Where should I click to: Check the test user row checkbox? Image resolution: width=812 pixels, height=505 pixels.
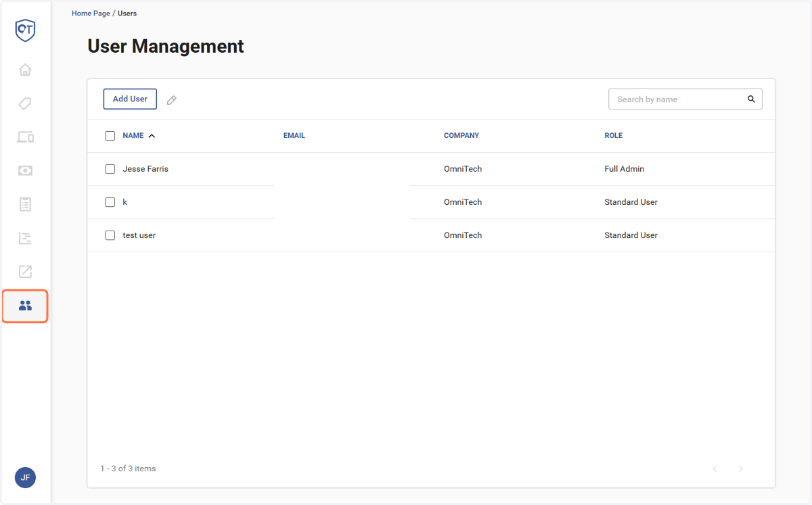coord(110,235)
